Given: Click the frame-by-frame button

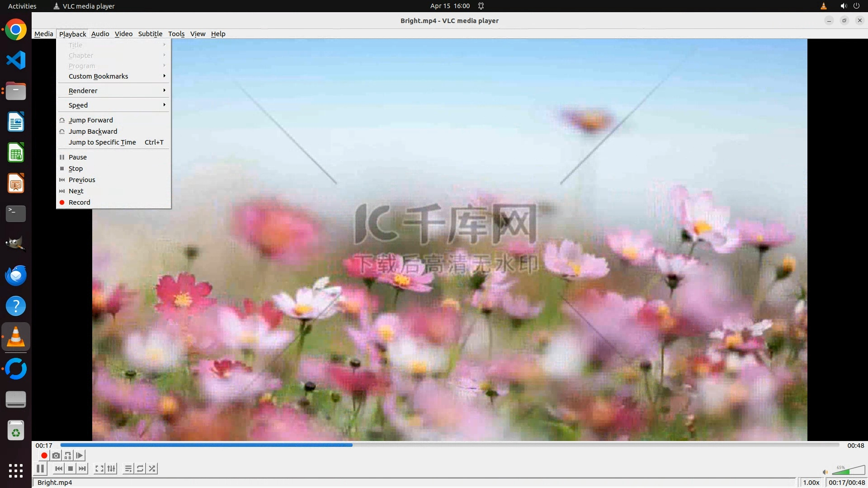Looking at the screenshot, I should (x=80, y=455).
